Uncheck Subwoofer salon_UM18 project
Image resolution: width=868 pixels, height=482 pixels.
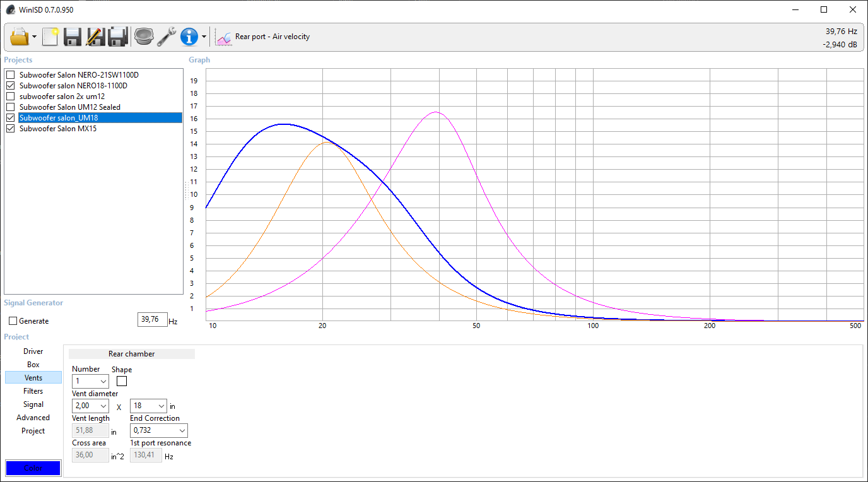pos(11,118)
